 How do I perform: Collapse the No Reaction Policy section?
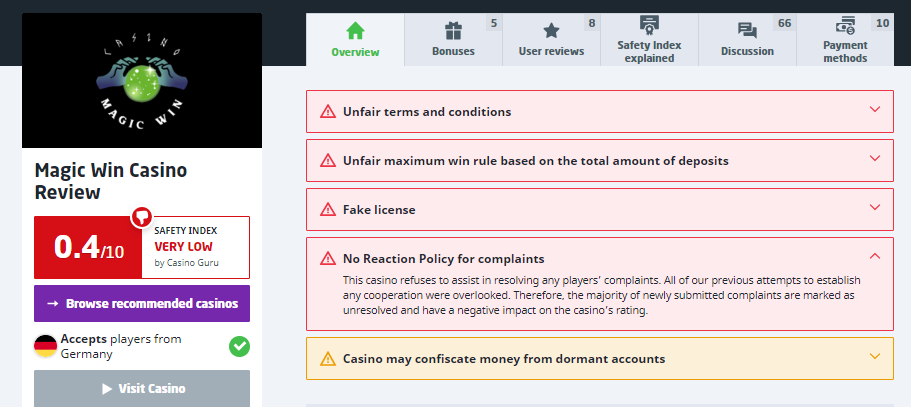(875, 257)
